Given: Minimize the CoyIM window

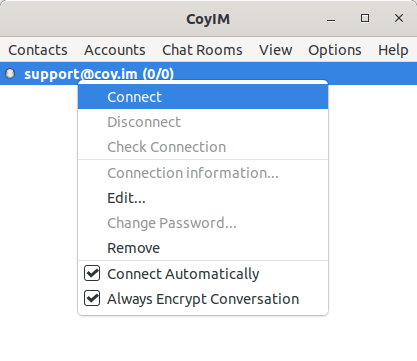Looking at the screenshot, I should point(331,19).
